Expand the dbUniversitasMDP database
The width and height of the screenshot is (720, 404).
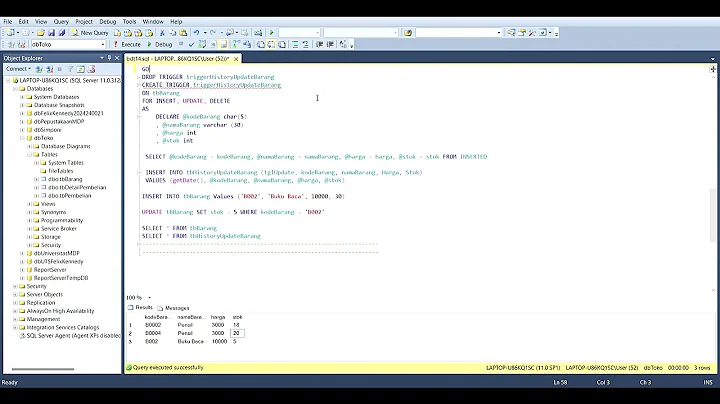[x=22, y=253]
